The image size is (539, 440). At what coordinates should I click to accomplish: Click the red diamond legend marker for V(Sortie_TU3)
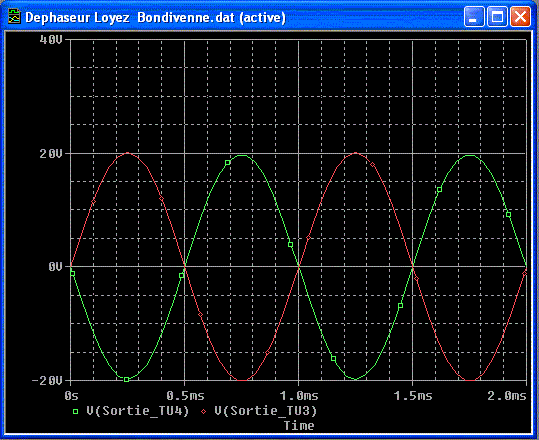tap(204, 411)
